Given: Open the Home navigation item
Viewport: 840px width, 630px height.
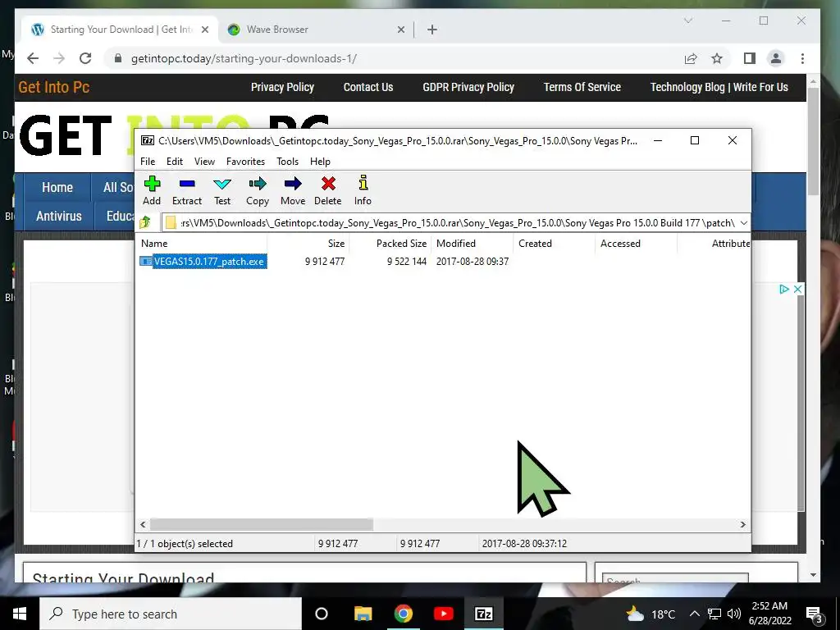Looking at the screenshot, I should (57, 188).
